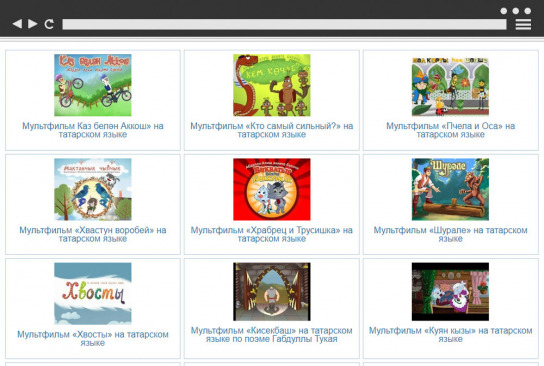544x366 pixels.
Task: Open the «Хвосты» cartoon thumbnail image
Action: pos(93,293)
